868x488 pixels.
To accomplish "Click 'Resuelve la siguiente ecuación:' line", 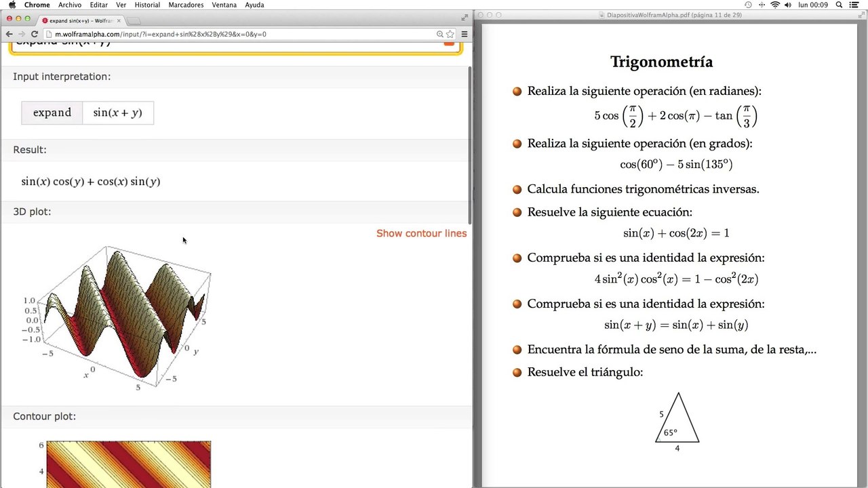I will 610,212.
